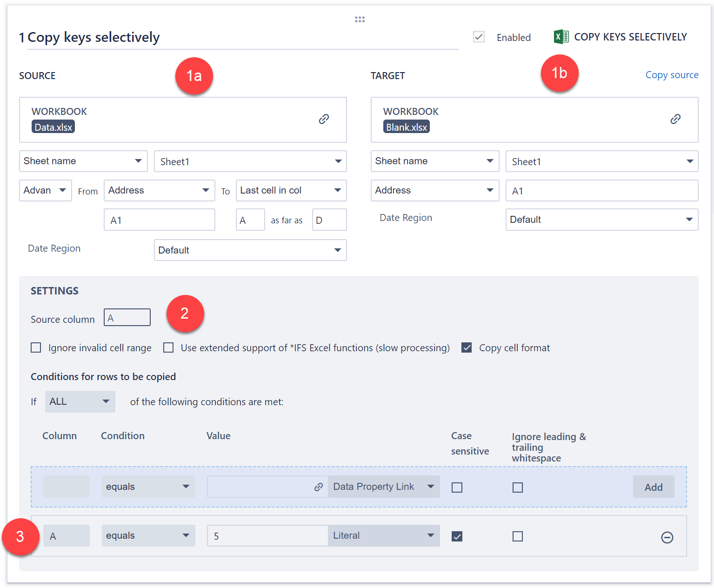Click the drag handle dots at top
This screenshot has height=588, width=714.
pos(360,19)
